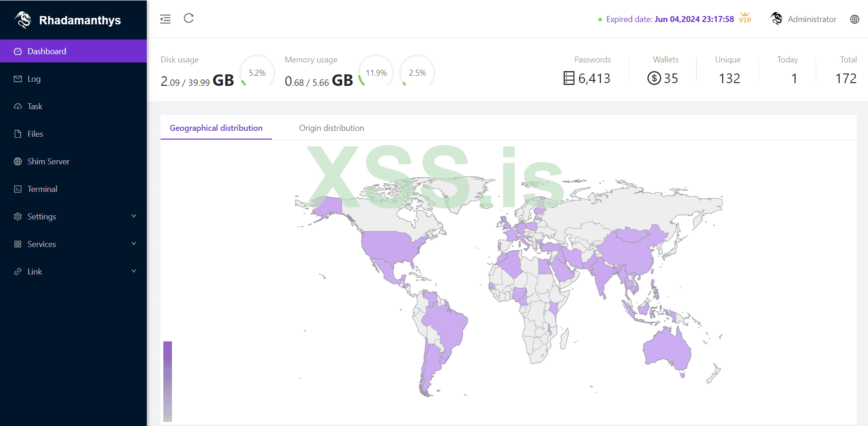The image size is (868, 426).
Task: Click the Passwords database icon
Action: pos(569,78)
